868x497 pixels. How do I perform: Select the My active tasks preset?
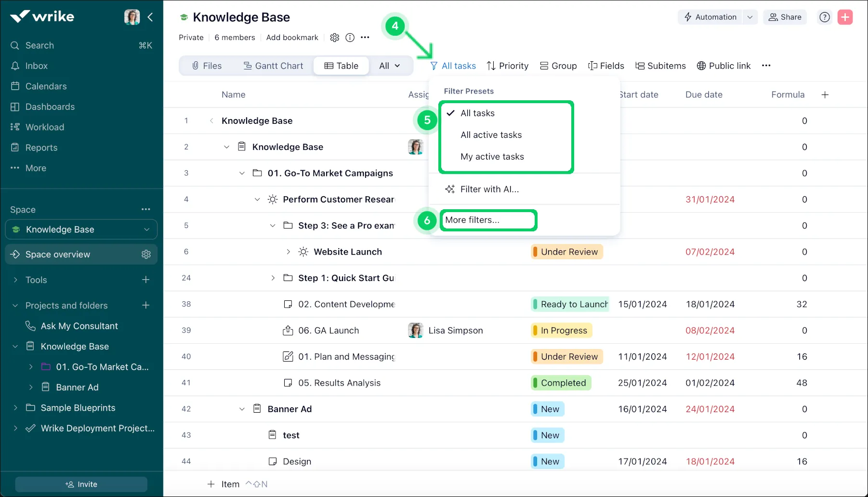pos(492,156)
